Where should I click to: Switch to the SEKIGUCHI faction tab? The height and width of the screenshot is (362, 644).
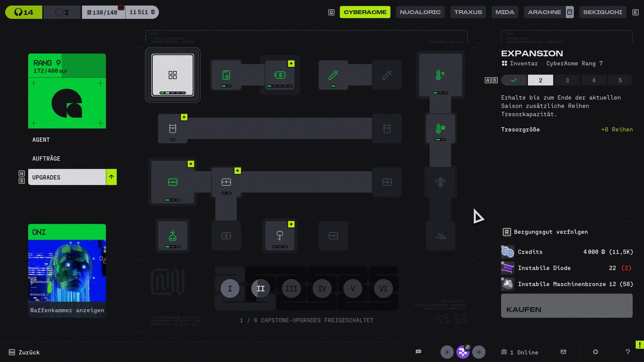602,12
